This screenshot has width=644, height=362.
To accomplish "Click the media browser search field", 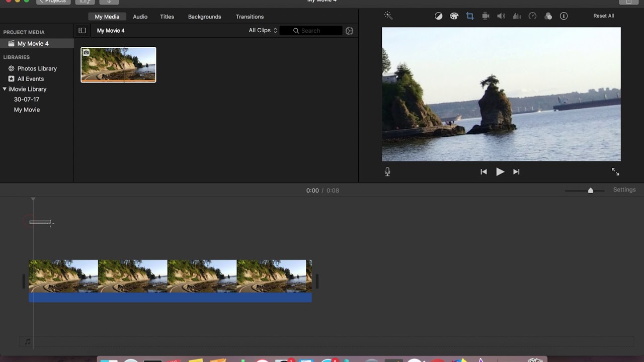I will pyautogui.click(x=311, y=31).
